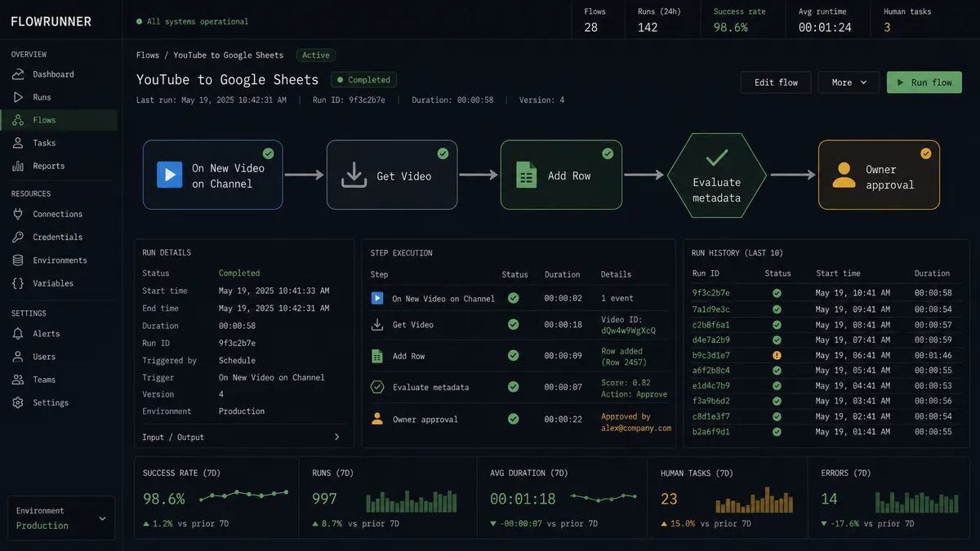Open Connections under Resources

tap(59, 214)
